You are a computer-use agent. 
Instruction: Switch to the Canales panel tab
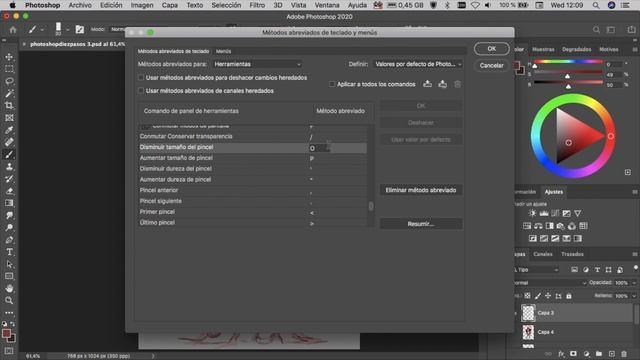coord(543,254)
